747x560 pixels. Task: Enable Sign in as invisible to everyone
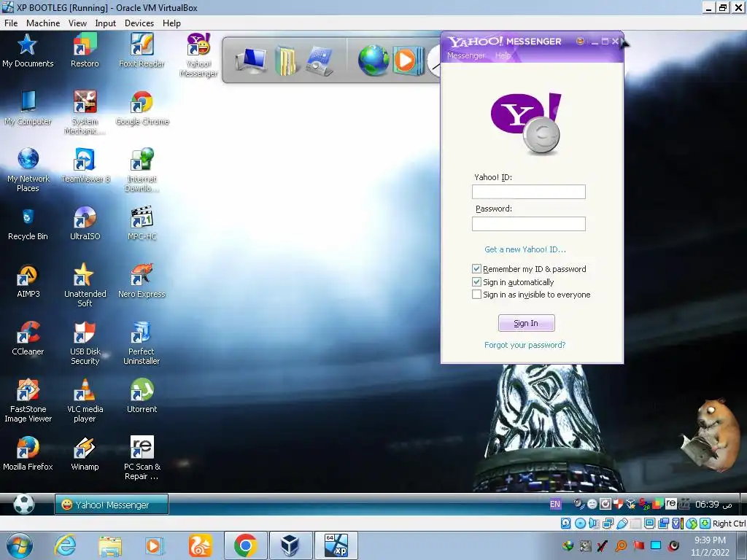[x=476, y=295]
